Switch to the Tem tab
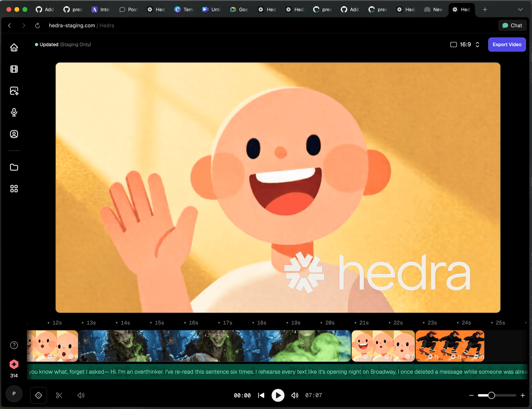The height and width of the screenshot is (409, 532). (184, 10)
